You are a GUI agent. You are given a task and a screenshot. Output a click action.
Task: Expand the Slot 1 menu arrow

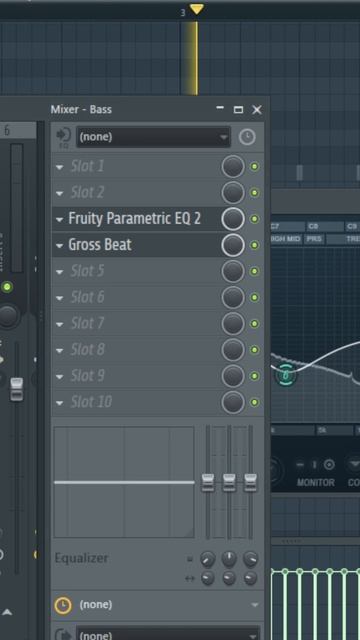60,167
